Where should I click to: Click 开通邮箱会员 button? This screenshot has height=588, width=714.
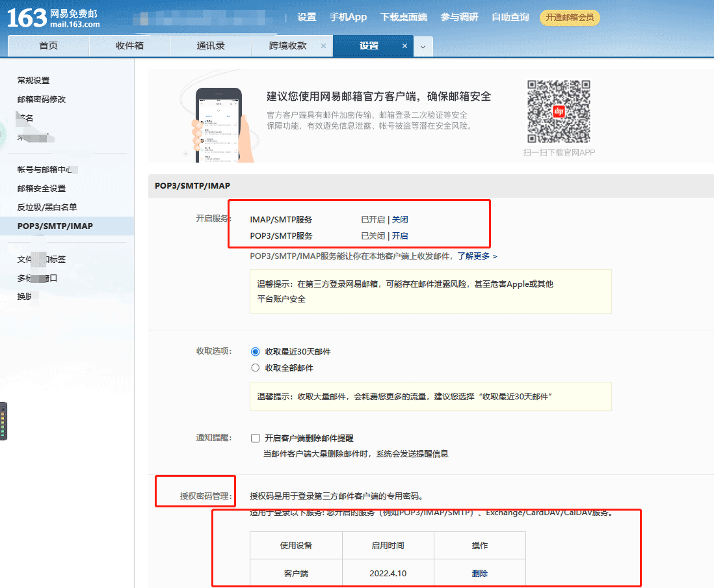570,18
